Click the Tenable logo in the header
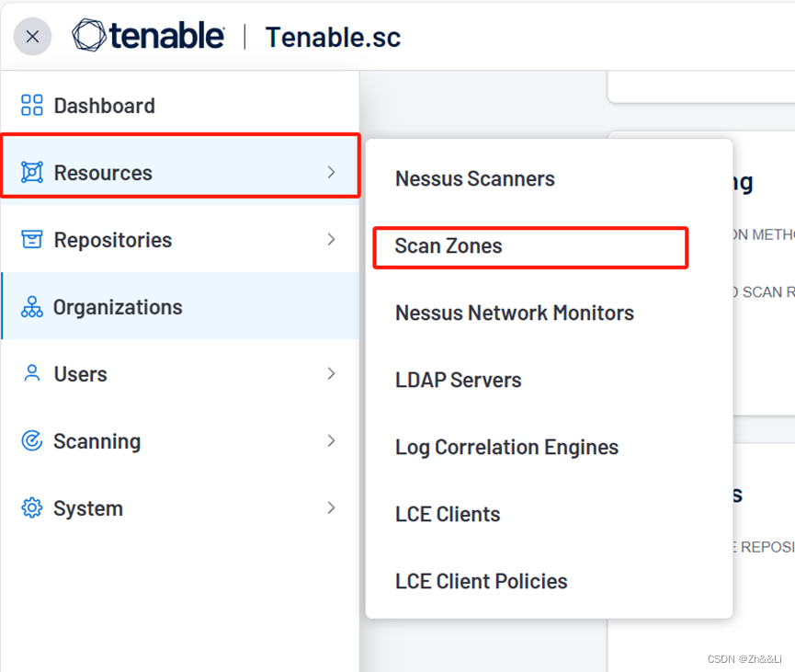Screen dimensions: 795x672 [x=147, y=36]
